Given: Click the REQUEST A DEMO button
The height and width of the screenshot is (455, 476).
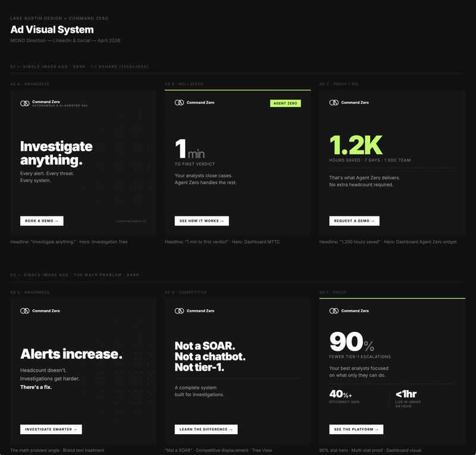Looking at the screenshot, I should 354,221.
